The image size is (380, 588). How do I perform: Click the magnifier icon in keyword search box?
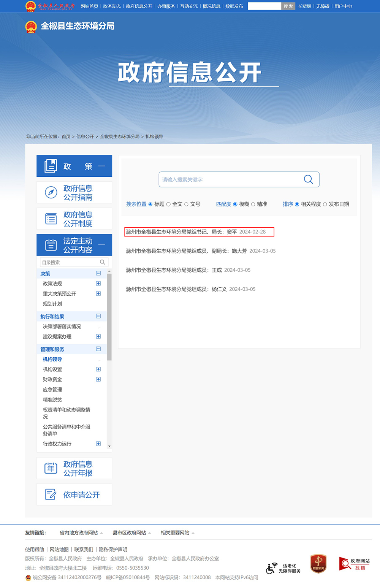click(308, 179)
